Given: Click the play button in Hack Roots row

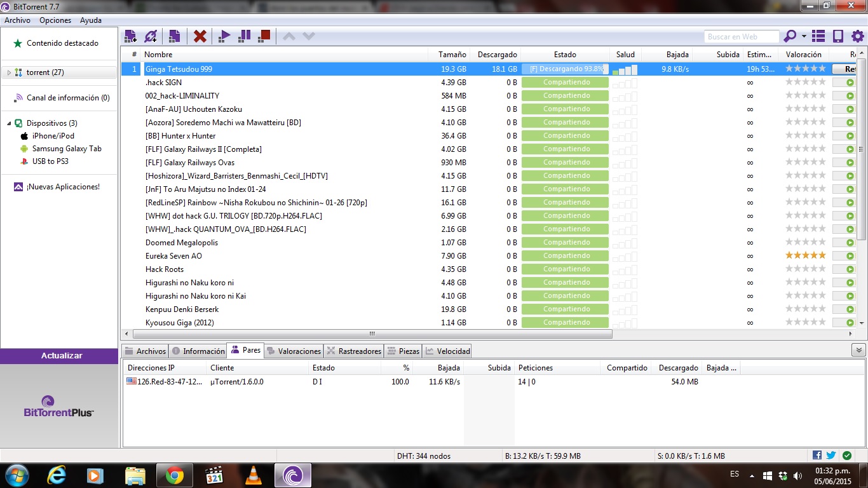Looking at the screenshot, I should 851,269.
